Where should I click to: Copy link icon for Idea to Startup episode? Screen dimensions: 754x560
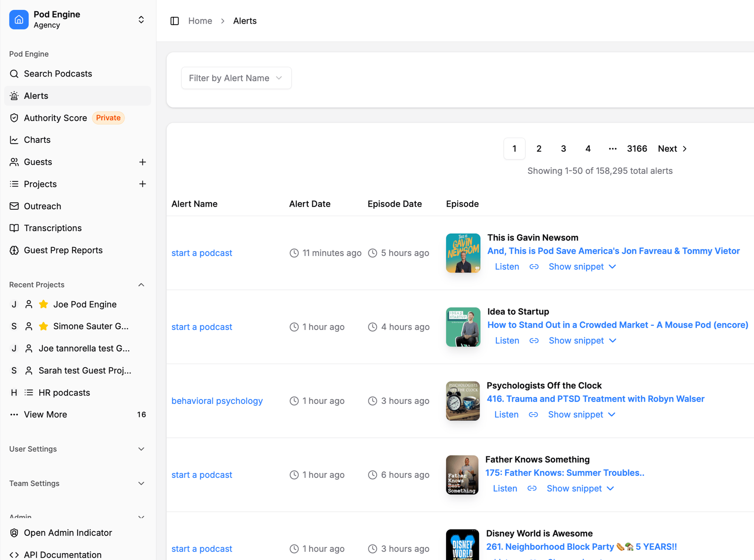point(534,341)
